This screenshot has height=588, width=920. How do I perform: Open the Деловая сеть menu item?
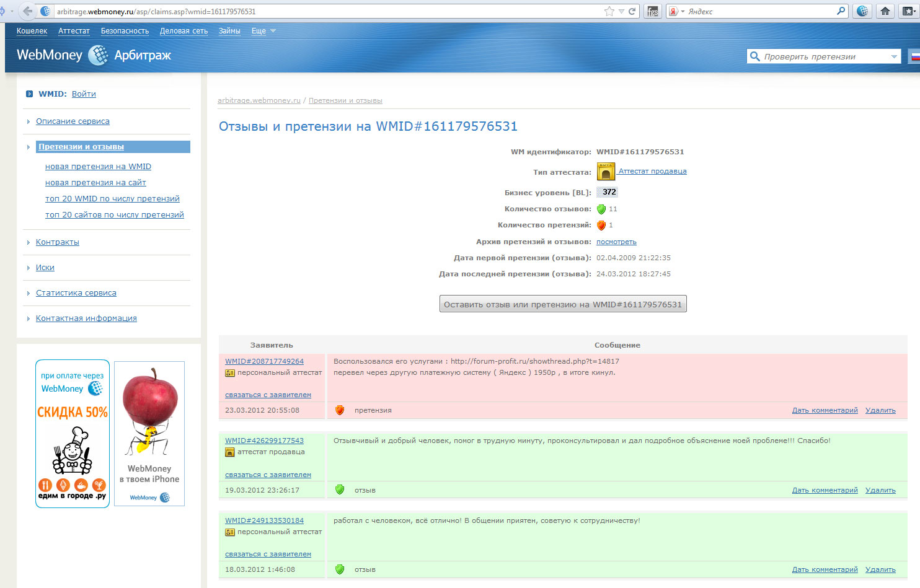[184, 31]
